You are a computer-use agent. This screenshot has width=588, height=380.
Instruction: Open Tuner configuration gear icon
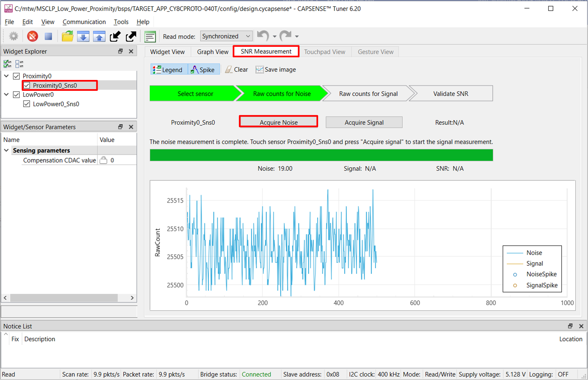pos(13,36)
